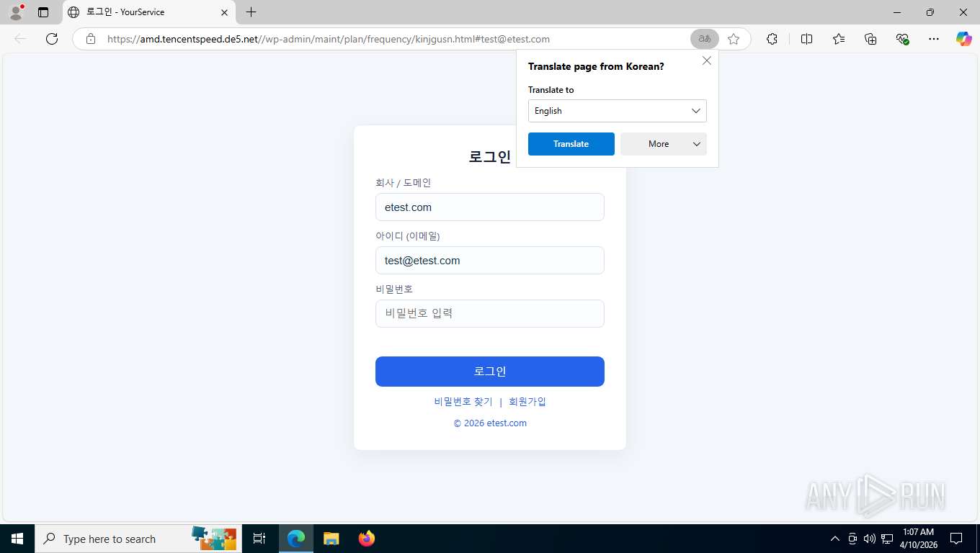
Task: Click the 로그인 heading text
Action: coord(490,157)
